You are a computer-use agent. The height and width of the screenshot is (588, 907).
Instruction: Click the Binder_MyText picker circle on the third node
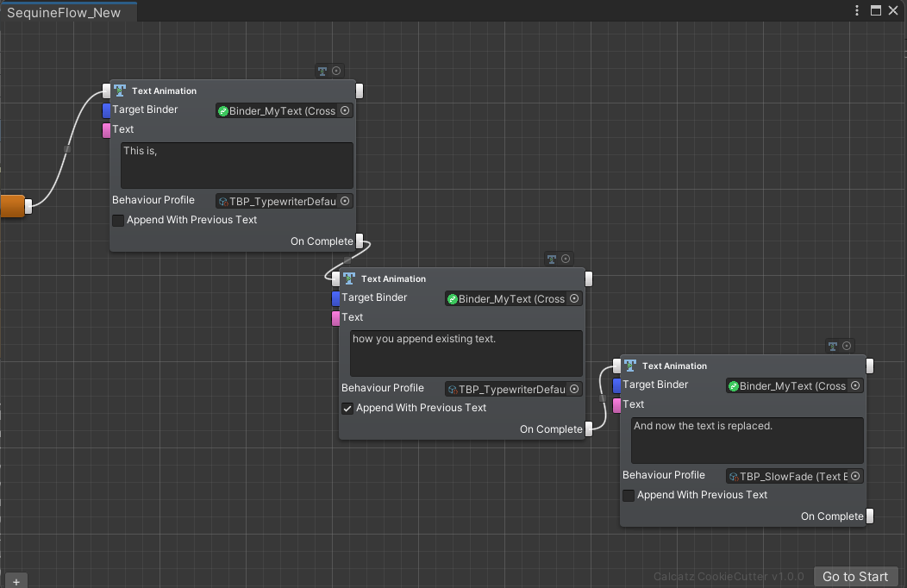point(855,385)
